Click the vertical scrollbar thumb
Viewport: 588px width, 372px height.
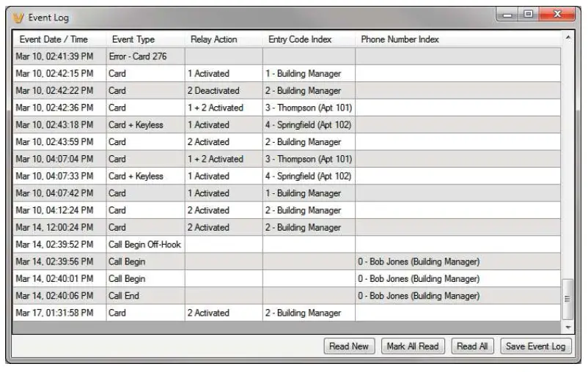click(x=567, y=297)
